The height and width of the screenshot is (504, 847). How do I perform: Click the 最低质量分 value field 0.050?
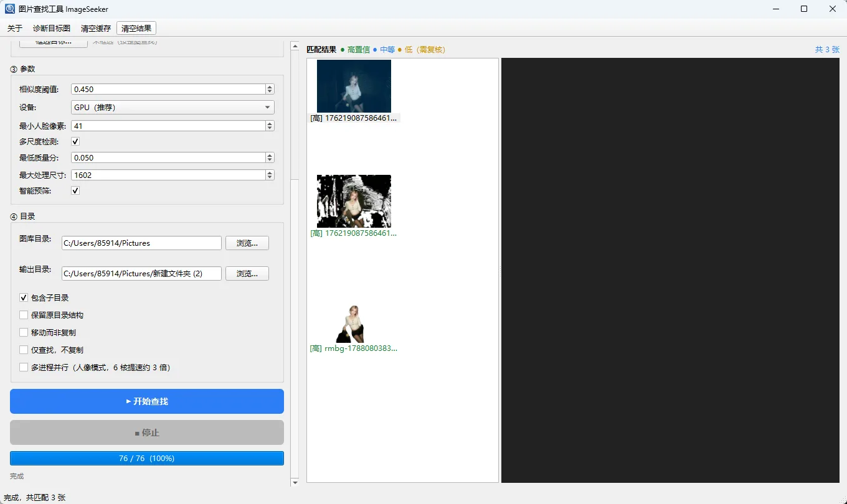(168, 157)
